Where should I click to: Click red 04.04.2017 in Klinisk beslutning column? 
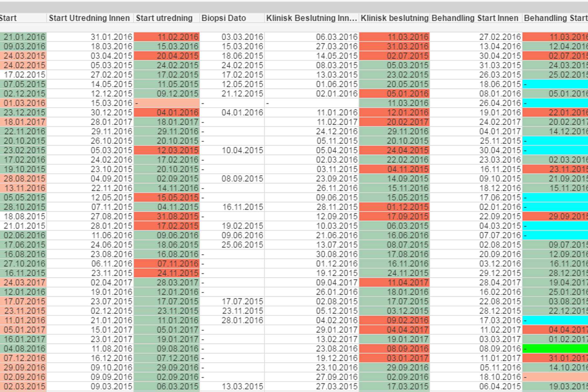[x=394, y=330]
